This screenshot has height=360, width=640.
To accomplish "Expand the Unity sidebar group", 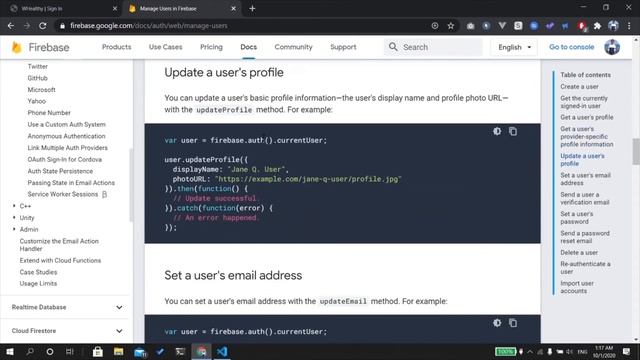I will [x=14, y=218].
